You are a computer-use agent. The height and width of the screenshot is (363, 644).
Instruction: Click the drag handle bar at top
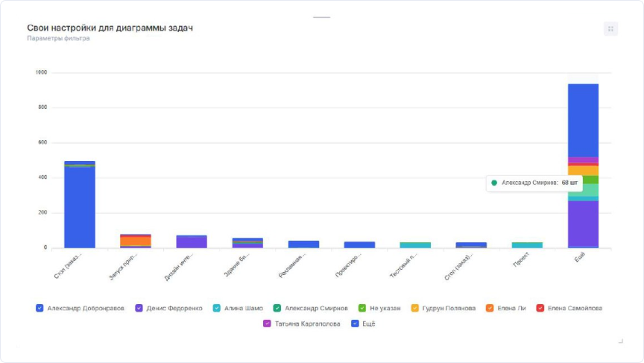click(x=321, y=16)
